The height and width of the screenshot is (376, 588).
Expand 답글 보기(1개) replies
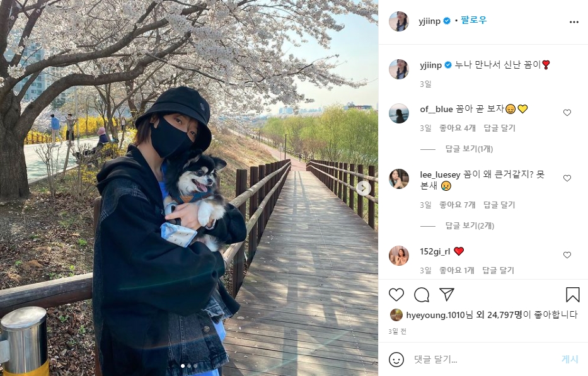[469, 149]
